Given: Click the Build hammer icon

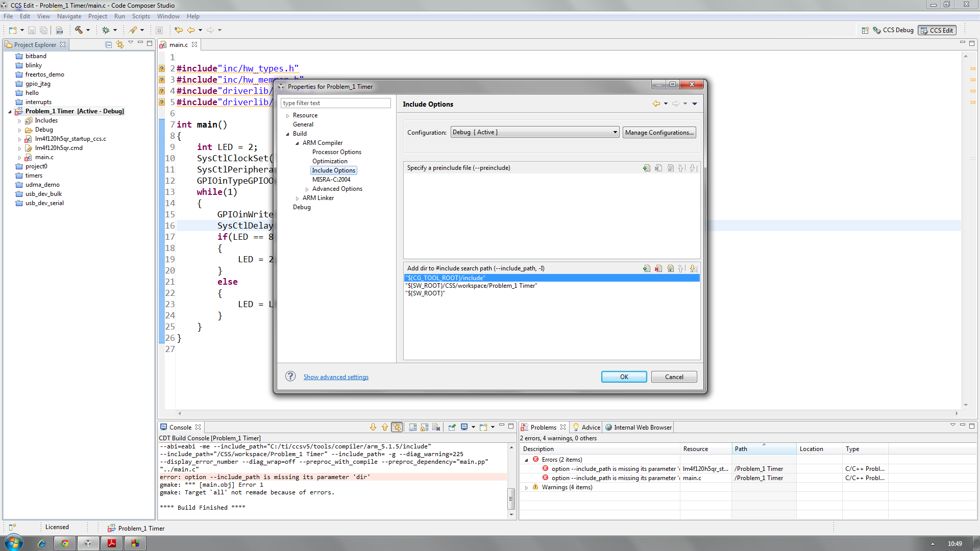Looking at the screenshot, I should (79, 30).
